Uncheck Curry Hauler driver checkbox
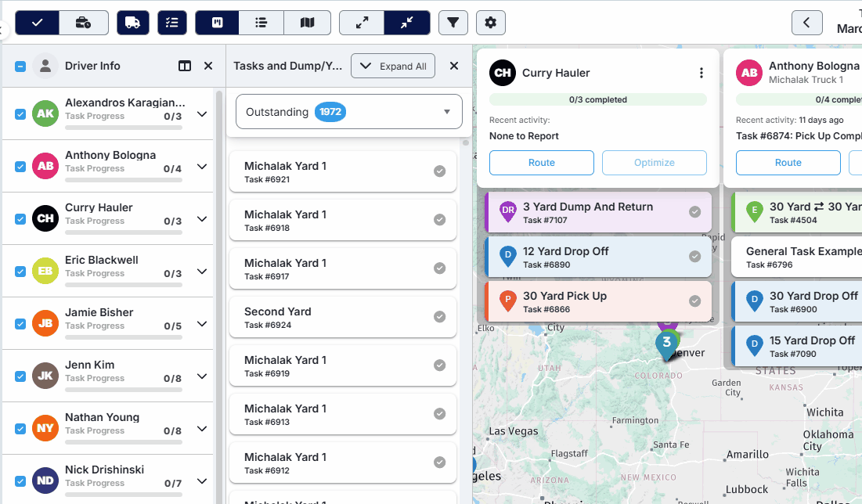862x504 pixels. click(x=20, y=219)
